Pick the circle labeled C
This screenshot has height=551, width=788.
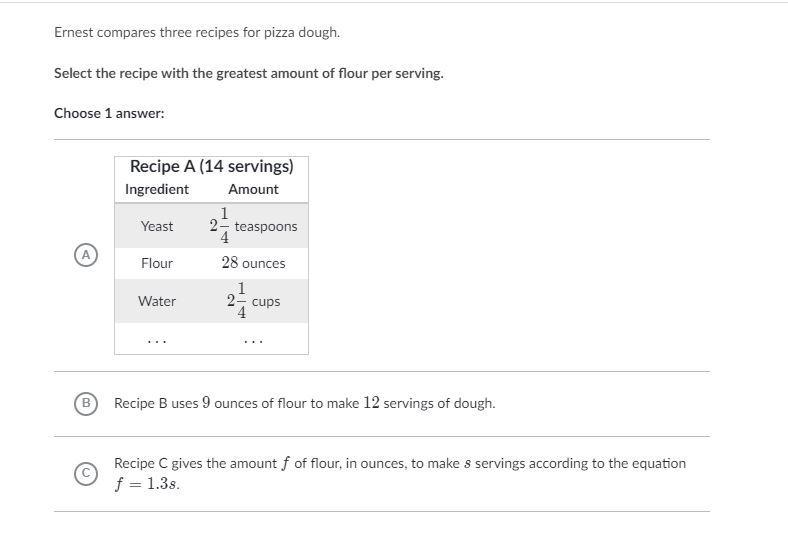click(x=86, y=474)
